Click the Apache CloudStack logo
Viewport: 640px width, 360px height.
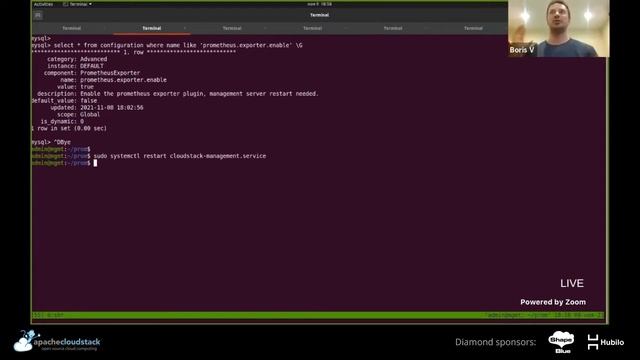pyautogui.click(x=57, y=341)
